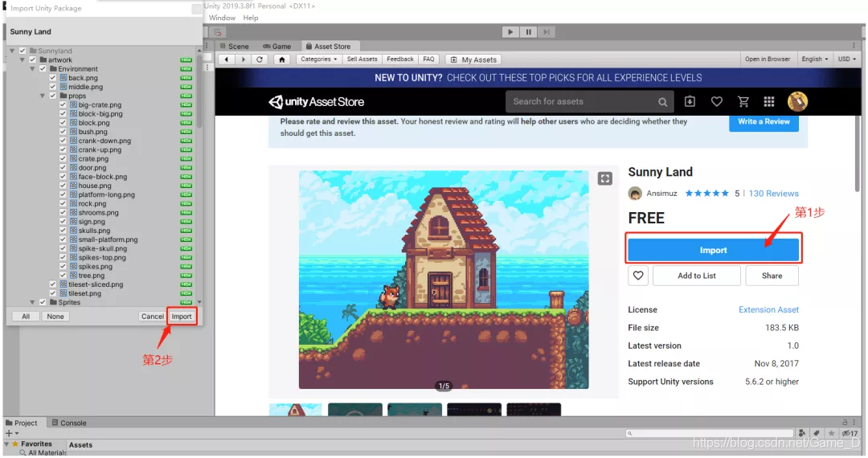The width and height of the screenshot is (868, 458).
Task: Open the apps grid icon
Action: (x=769, y=101)
